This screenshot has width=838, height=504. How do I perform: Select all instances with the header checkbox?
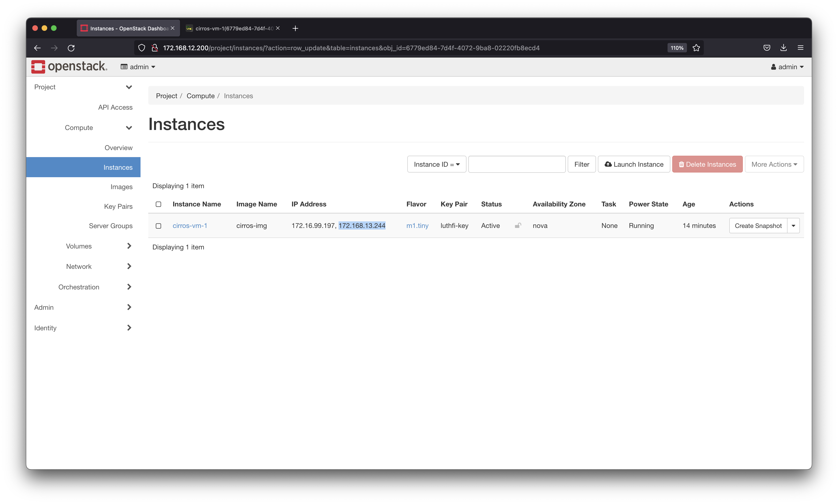pyautogui.click(x=158, y=204)
